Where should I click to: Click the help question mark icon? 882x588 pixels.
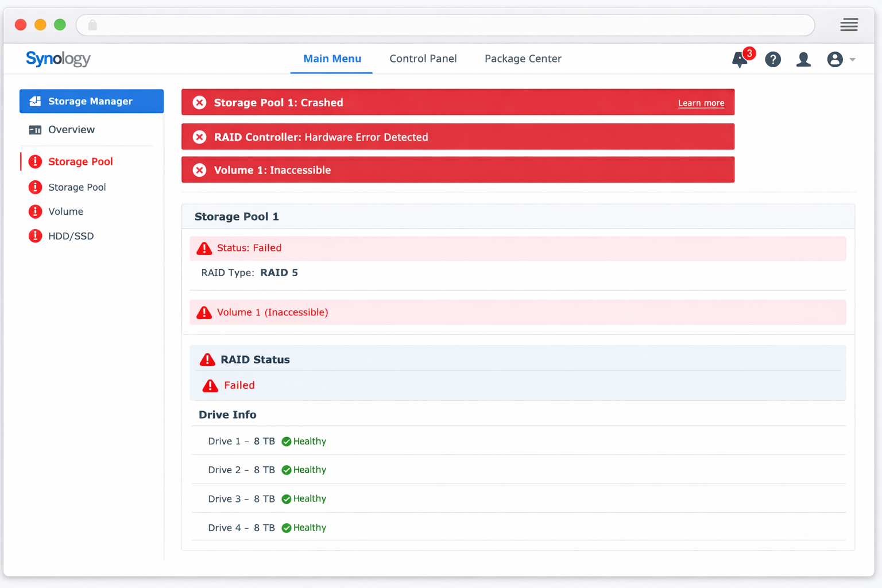point(773,59)
